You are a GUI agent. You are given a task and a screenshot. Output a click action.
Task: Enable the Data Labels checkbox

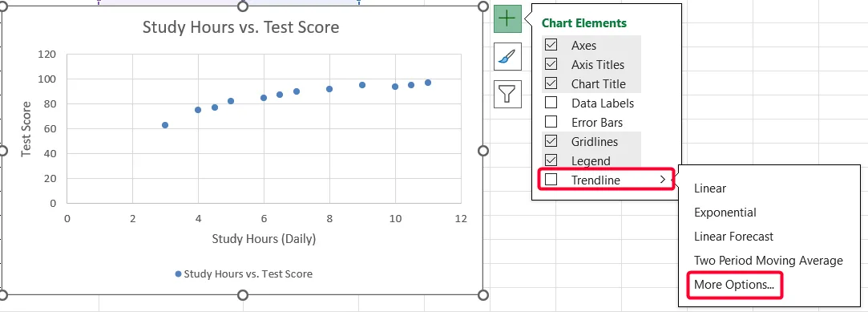point(551,103)
